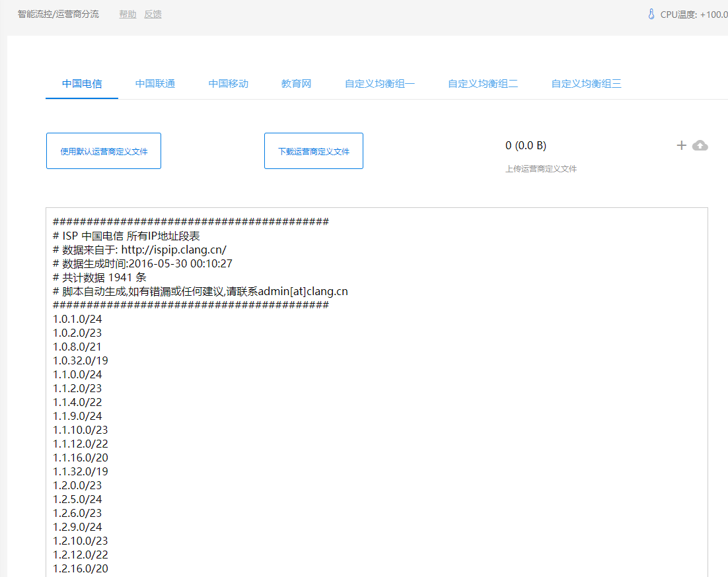Click the 1.0.1.0/24 line in the text area
The height and width of the screenshot is (577, 728).
coord(77,319)
